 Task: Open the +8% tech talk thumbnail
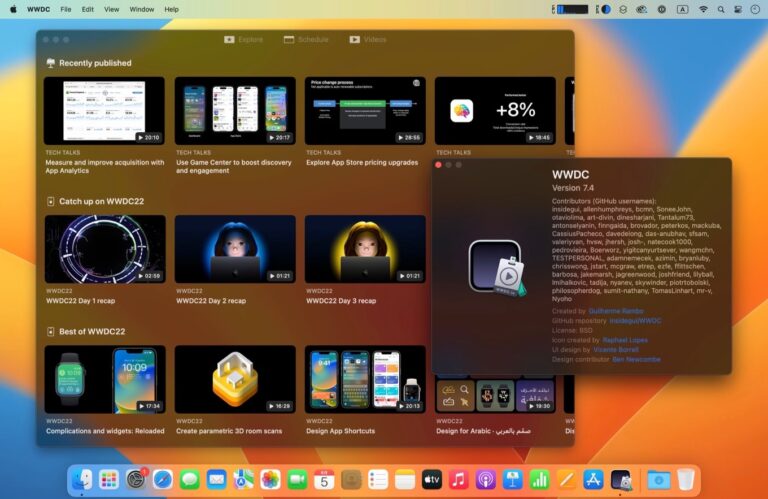tap(495, 110)
